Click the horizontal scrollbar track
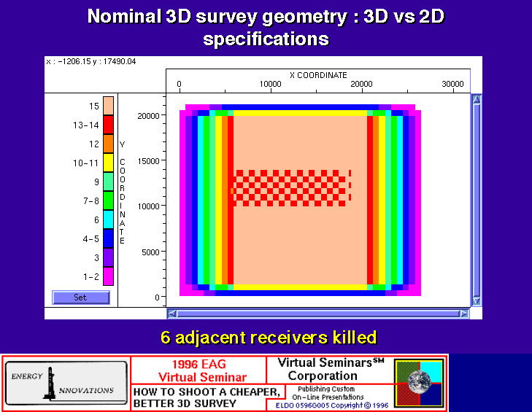This screenshot has width=532, height=412. pos(318,314)
